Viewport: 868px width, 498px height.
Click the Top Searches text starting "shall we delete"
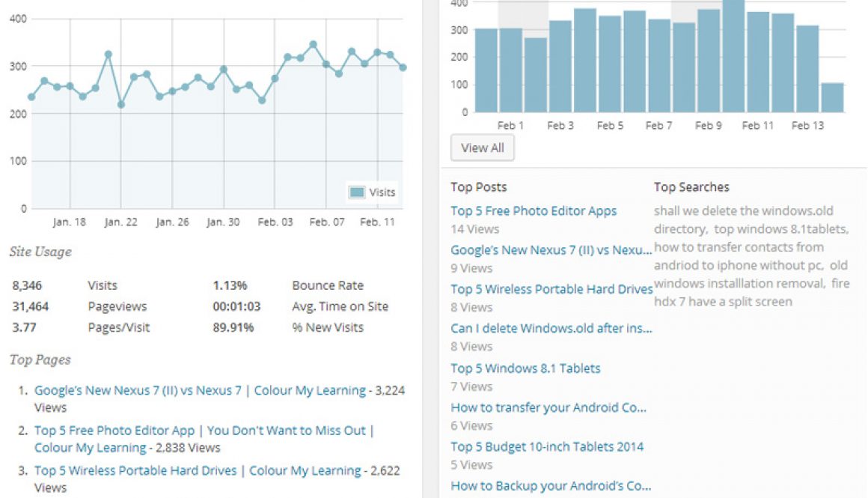pos(752,256)
